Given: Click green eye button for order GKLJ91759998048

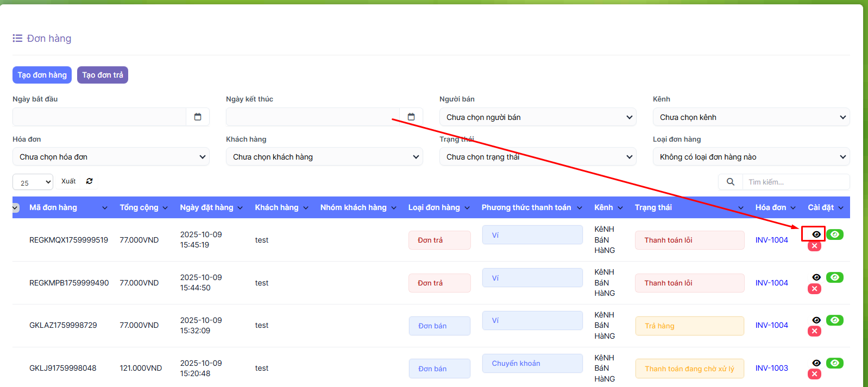Looking at the screenshot, I should [834, 363].
